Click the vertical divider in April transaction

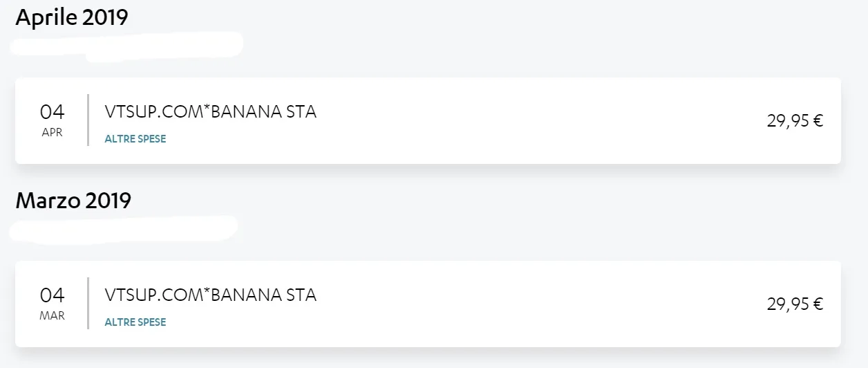[x=88, y=120]
